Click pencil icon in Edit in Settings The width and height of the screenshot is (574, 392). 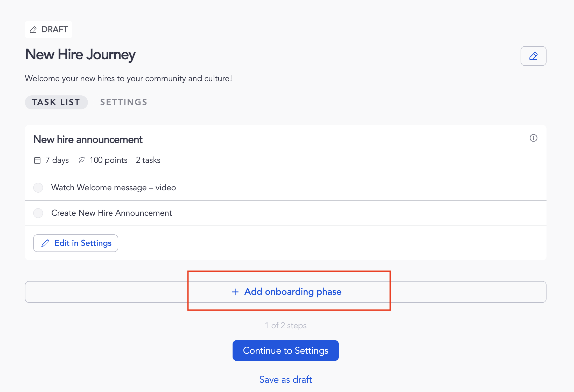click(x=45, y=243)
